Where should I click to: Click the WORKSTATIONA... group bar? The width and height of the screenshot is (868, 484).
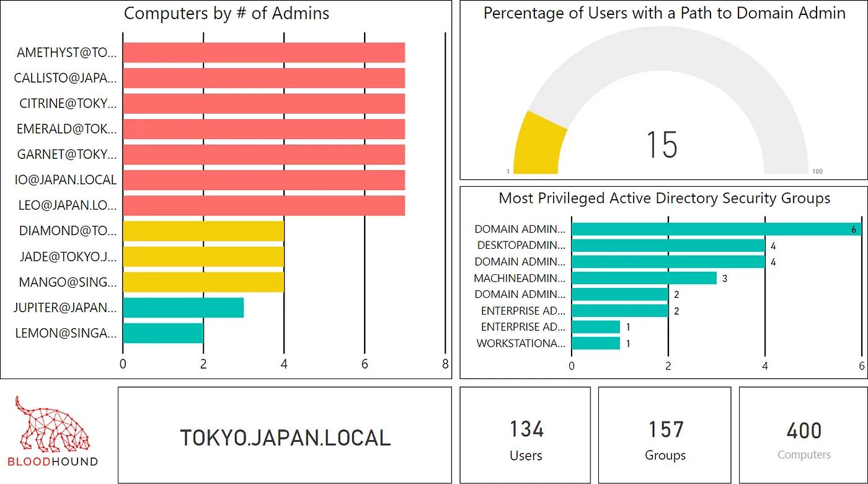(x=596, y=343)
